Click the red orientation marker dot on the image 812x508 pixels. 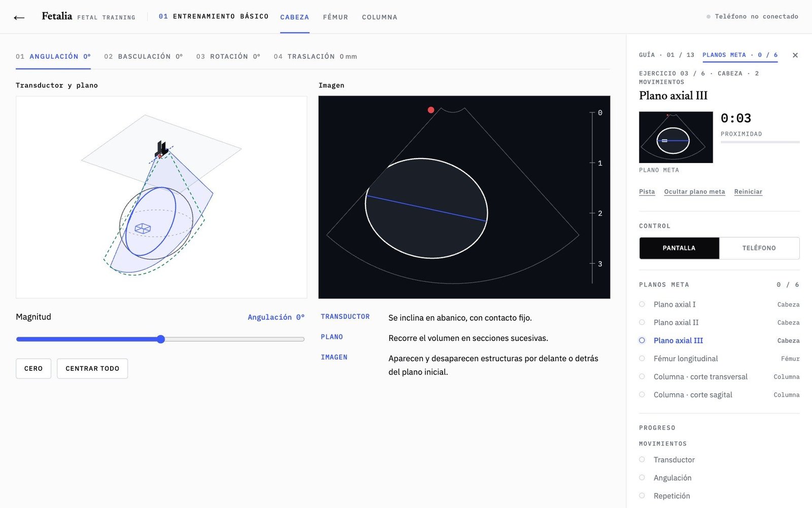tap(431, 110)
